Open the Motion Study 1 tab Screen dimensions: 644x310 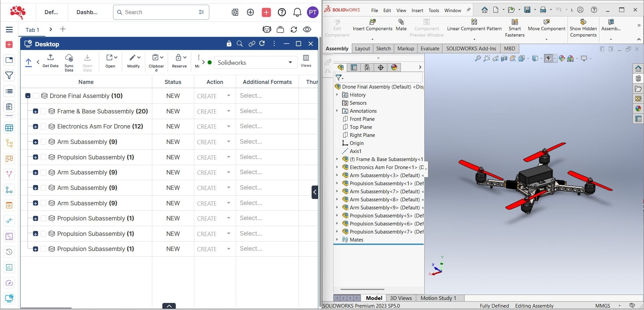tap(438, 298)
